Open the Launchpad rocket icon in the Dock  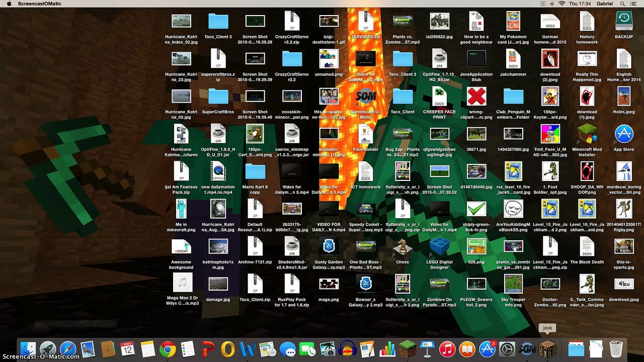(48, 348)
